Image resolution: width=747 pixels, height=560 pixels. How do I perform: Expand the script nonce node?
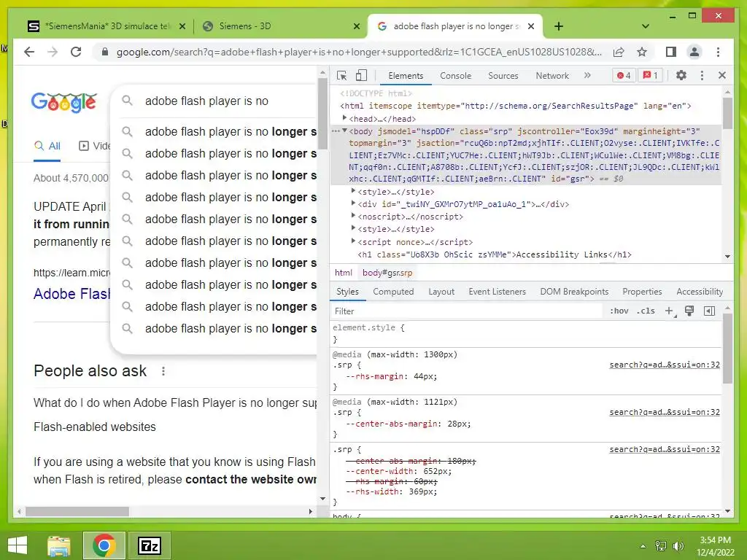click(353, 241)
